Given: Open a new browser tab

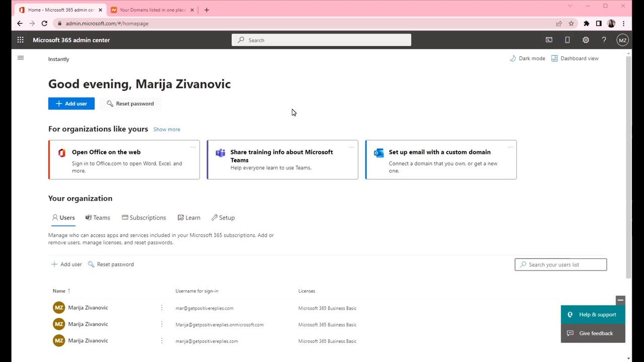Looking at the screenshot, I should point(206,10).
